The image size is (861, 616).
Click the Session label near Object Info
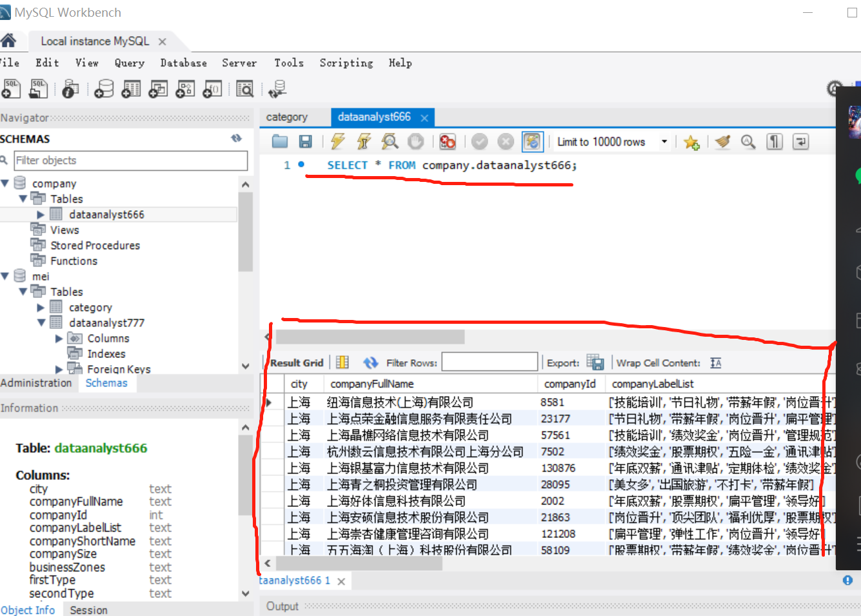(x=88, y=610)
